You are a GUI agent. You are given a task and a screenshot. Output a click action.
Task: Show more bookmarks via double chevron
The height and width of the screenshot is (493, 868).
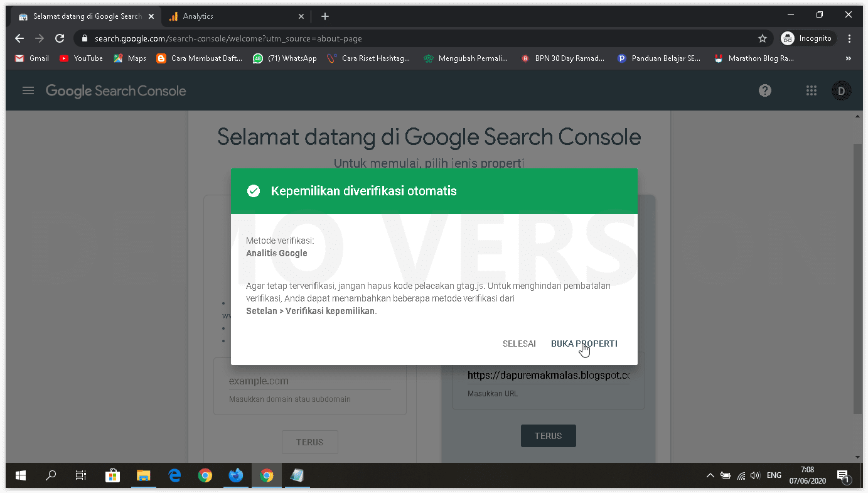coord(849,58)
